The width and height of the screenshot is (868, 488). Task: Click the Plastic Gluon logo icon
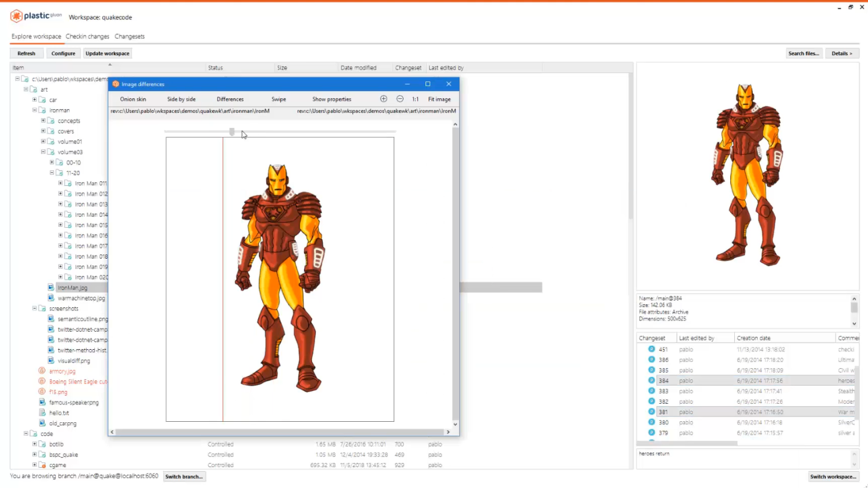[16, 16]
